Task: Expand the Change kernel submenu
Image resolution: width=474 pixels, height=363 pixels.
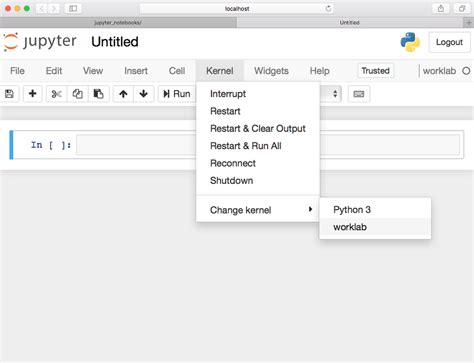Action: pos(258,210)
